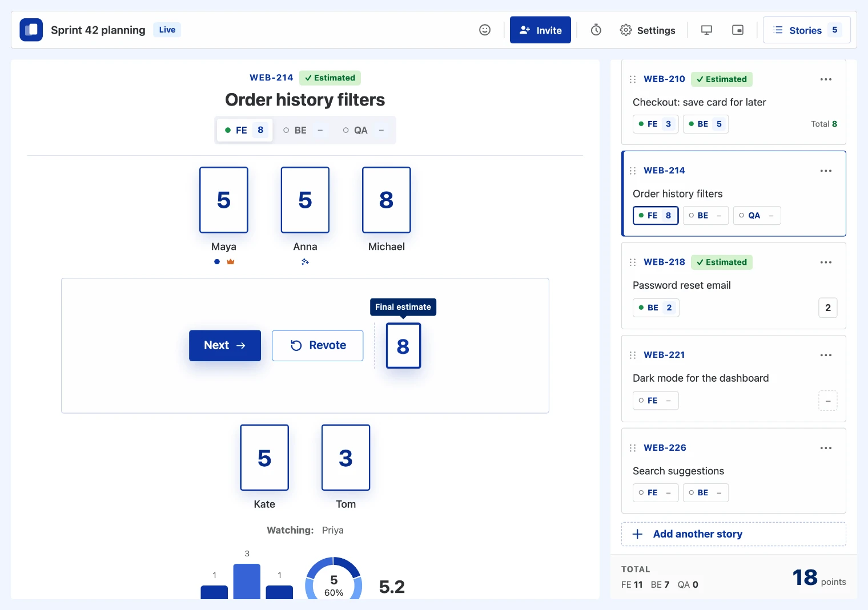Click the crown icon under Maya
868x610 pixels.
[231, 262]
